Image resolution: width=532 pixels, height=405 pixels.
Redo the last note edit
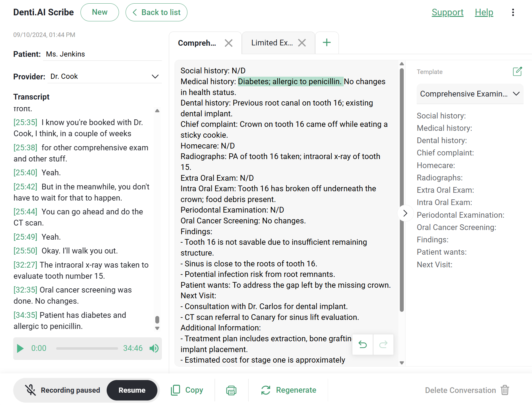383,345
